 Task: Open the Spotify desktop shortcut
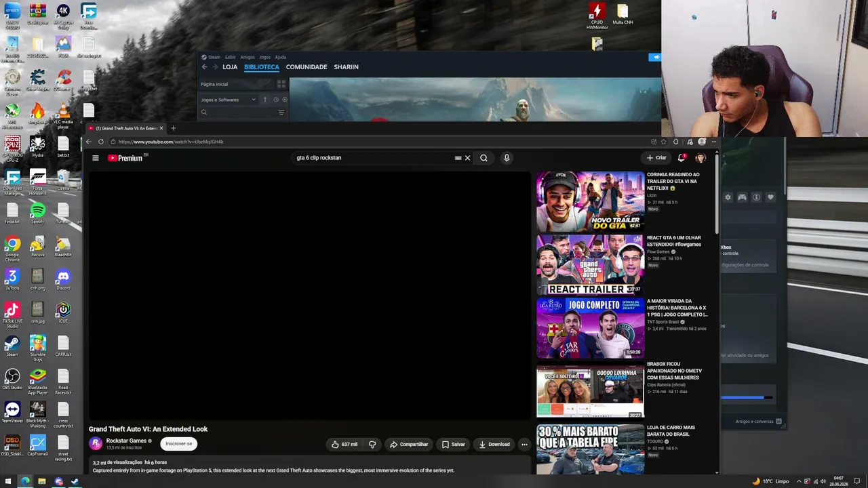[x=37, y=213]
